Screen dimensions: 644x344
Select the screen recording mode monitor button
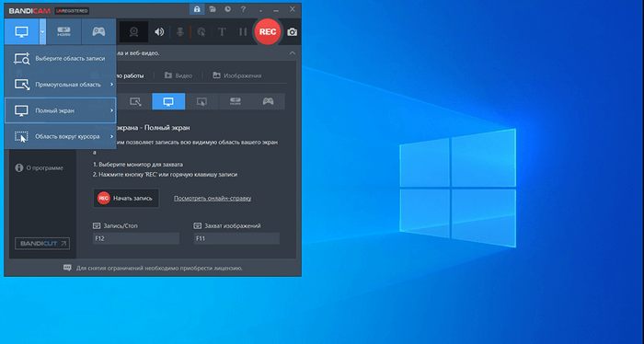tap(21, 31)
